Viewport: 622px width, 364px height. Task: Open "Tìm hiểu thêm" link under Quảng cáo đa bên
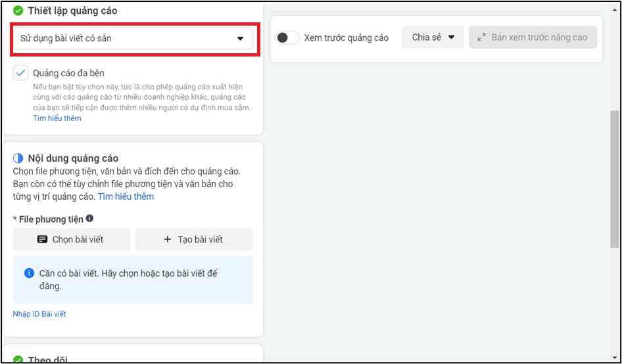(x=57, y=118)
